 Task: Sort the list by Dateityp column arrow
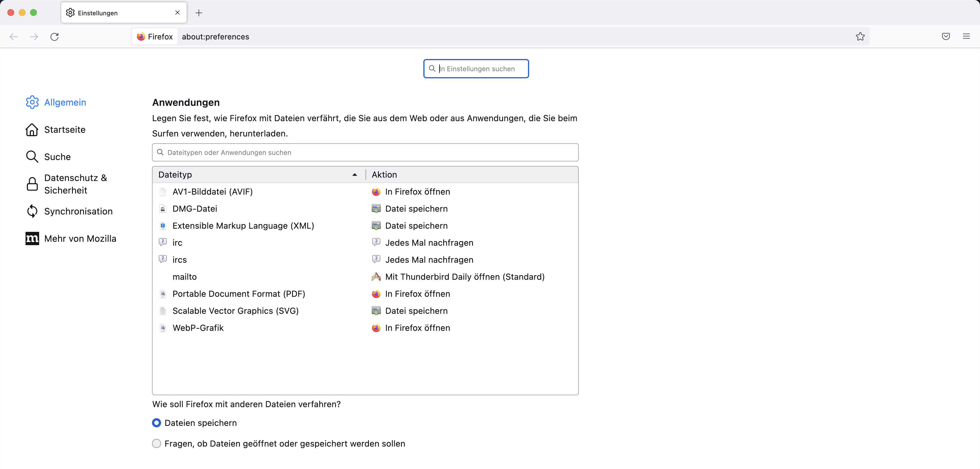pos(354,175)
